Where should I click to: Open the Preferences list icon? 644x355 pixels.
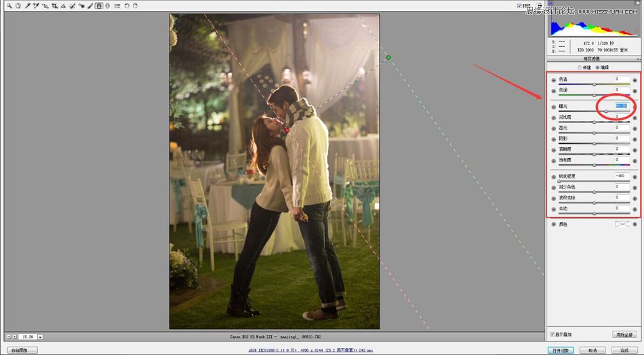(x=117, y=5)
